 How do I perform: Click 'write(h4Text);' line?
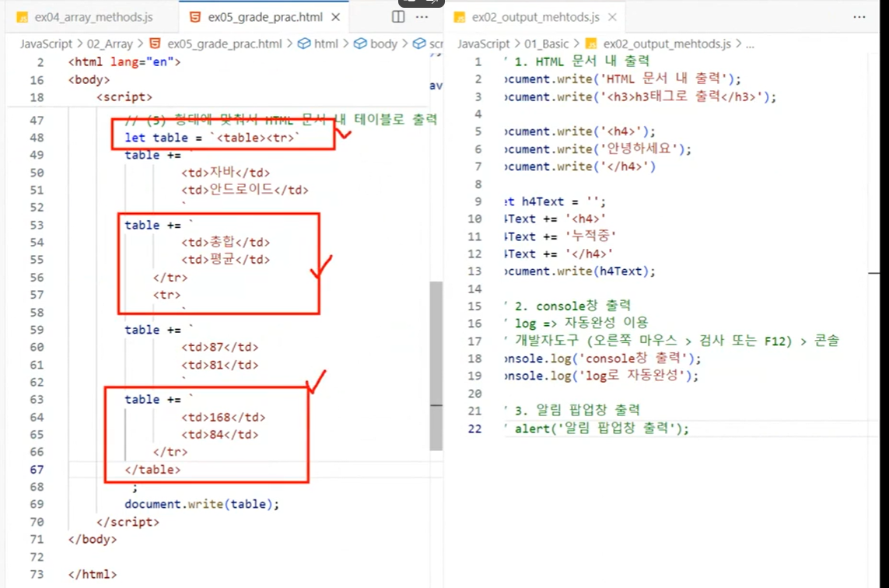coord(580,271)
